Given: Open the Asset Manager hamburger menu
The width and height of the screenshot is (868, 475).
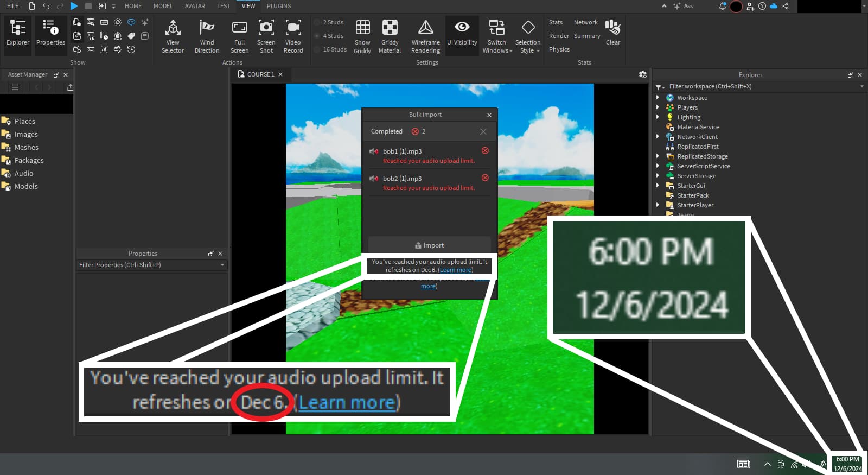Looking at the screenshot, I should coord(15,87).
